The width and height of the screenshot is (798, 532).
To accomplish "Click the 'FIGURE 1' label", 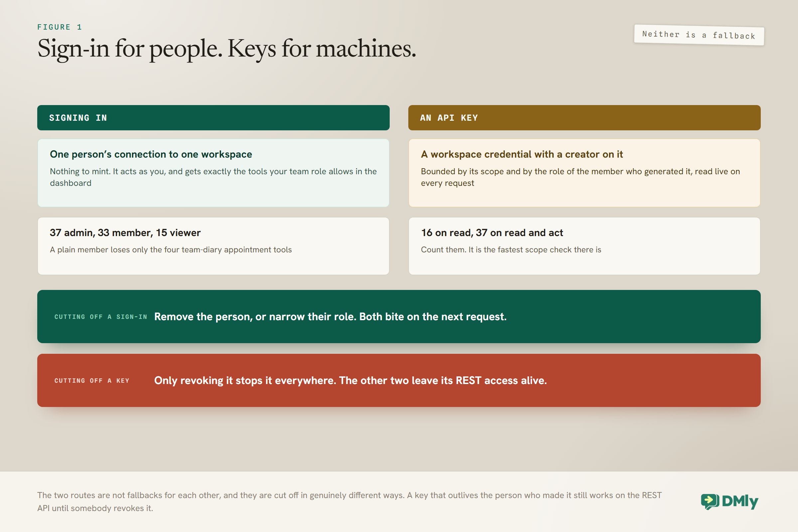I will tap(60, 27).
